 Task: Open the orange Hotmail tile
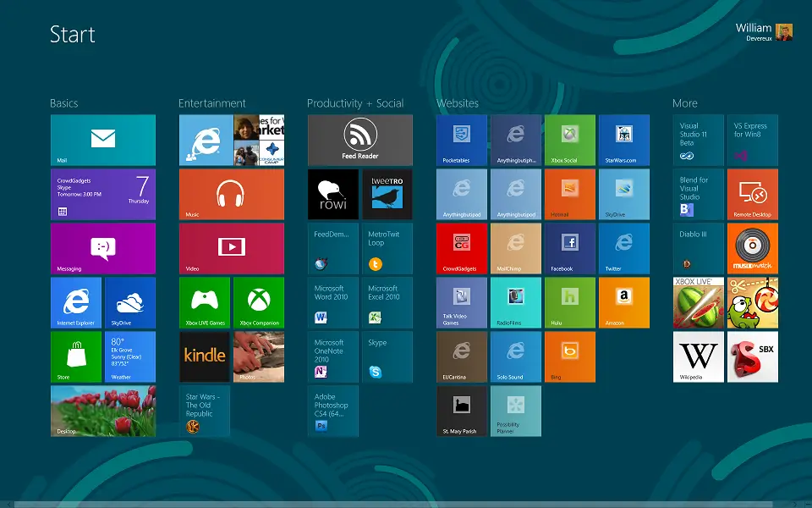pos(569,195)
